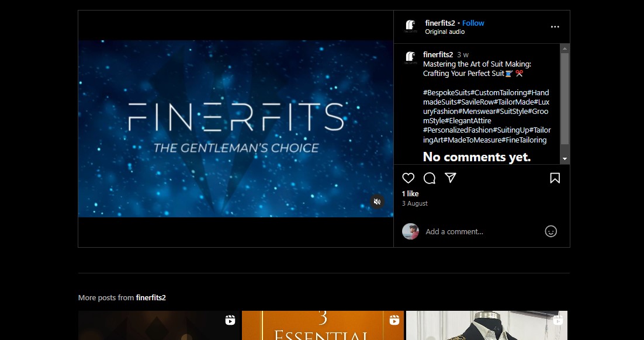The width and height of the screenshot is (644, 340).
Task: Click the finerfits2 avatar in post header
Action: coord(410,26)
